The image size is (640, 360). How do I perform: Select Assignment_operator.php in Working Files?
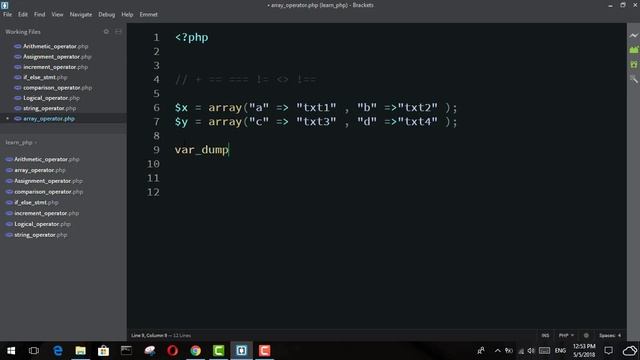(57, 57)
